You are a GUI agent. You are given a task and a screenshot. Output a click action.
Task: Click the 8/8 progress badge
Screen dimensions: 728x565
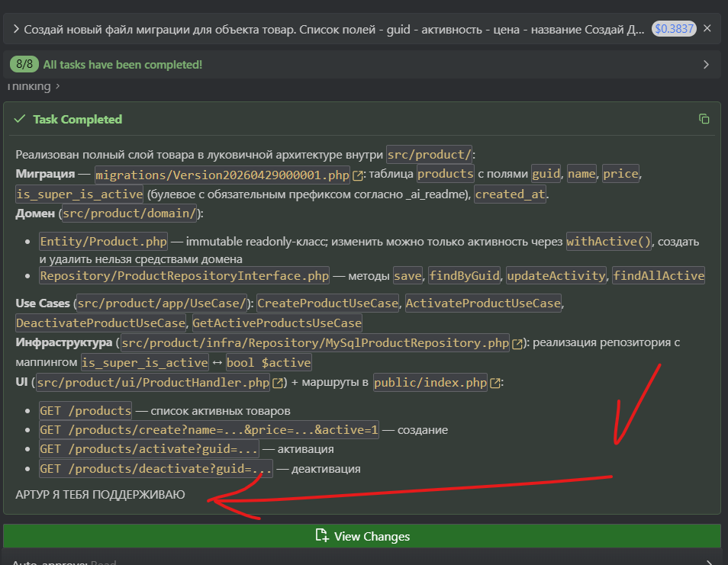24,64
